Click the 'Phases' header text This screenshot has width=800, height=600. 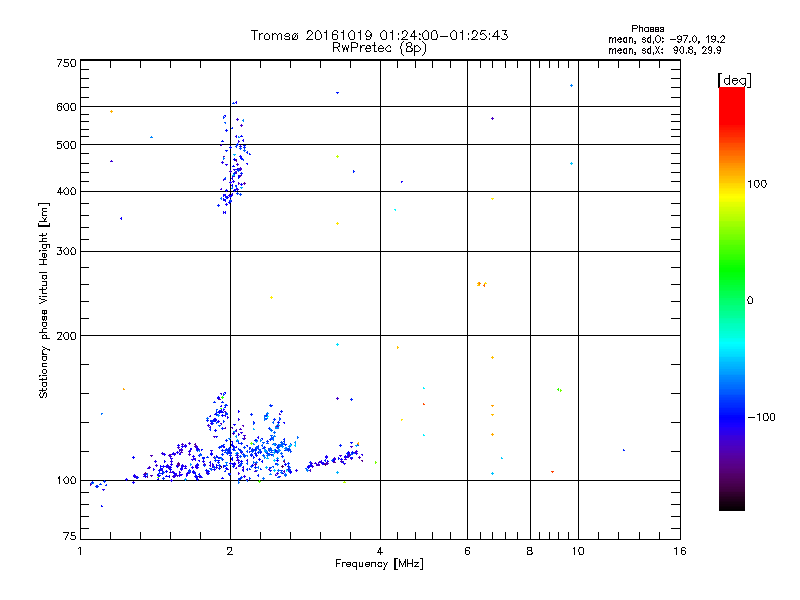tap(647, 29)
